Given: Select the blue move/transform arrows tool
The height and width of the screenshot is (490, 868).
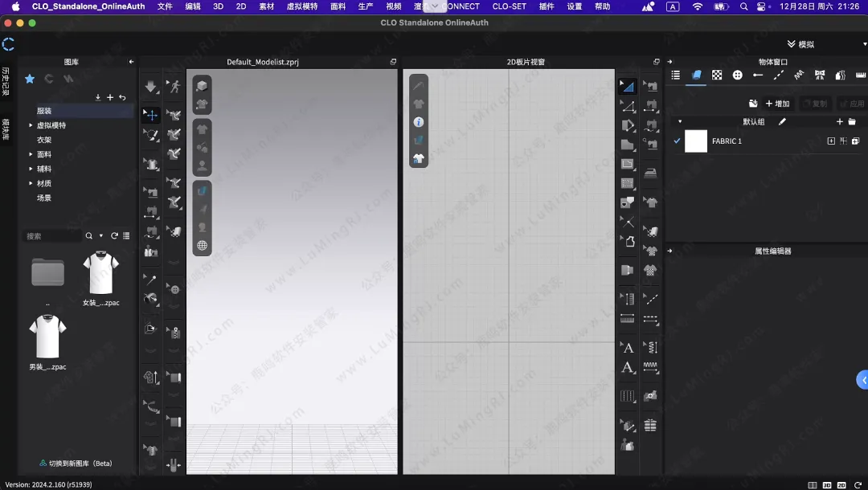Looking at the screenshot, I should [x=151, y=115].
